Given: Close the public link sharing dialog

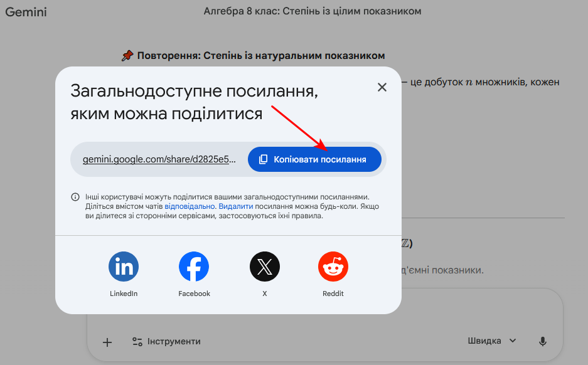Looking at the screenshot, I should point(382,87).
